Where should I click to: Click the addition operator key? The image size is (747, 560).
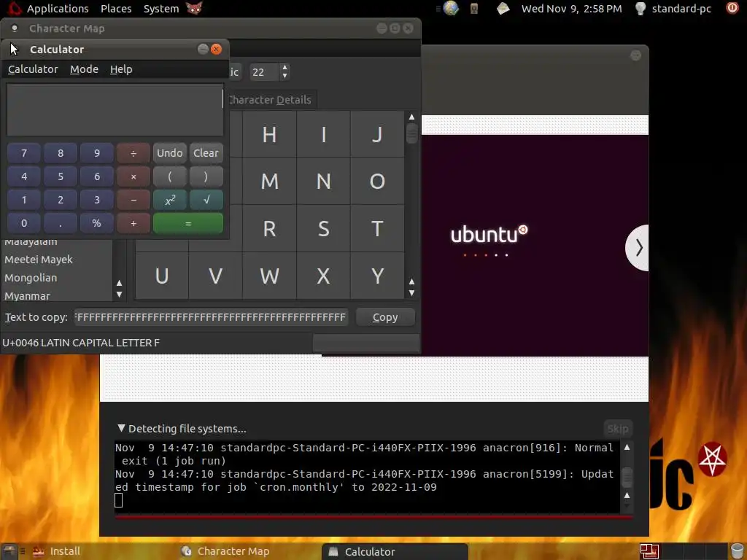[x=133, y=223]
